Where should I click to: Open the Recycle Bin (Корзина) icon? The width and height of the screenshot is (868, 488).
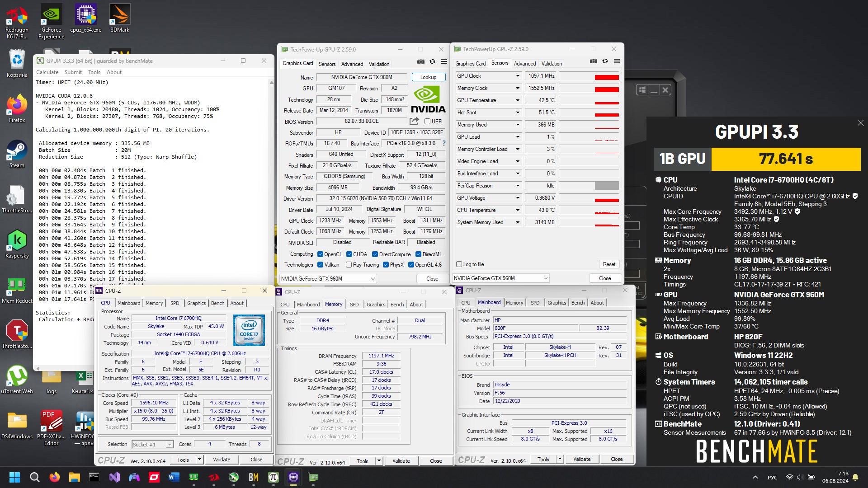tap(17, 63)
